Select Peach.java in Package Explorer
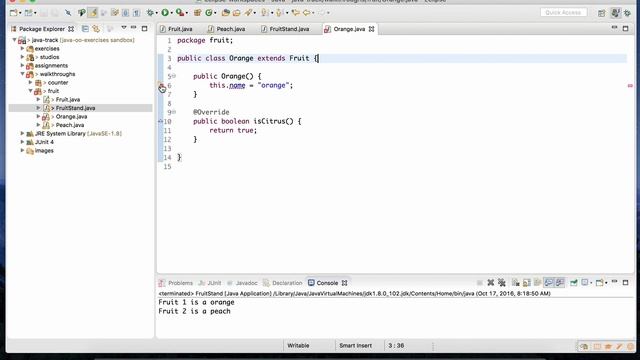Screen dimensions: 640x360 pos(70,125)
